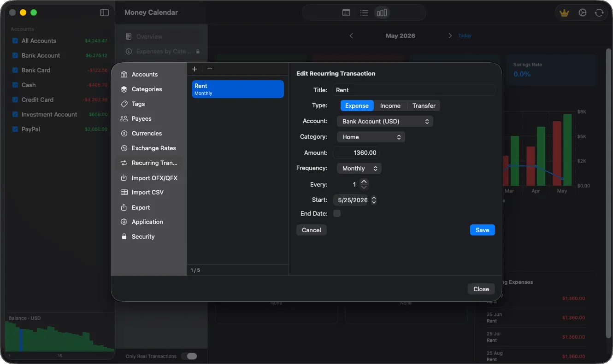Select Recurring Transactions sidebar entry

148,163
